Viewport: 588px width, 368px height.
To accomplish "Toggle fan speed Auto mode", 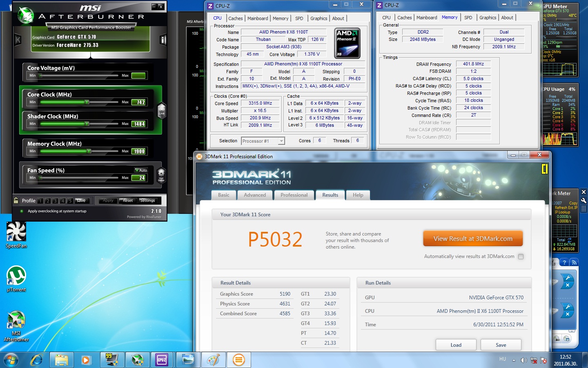I will pos(141,170).
